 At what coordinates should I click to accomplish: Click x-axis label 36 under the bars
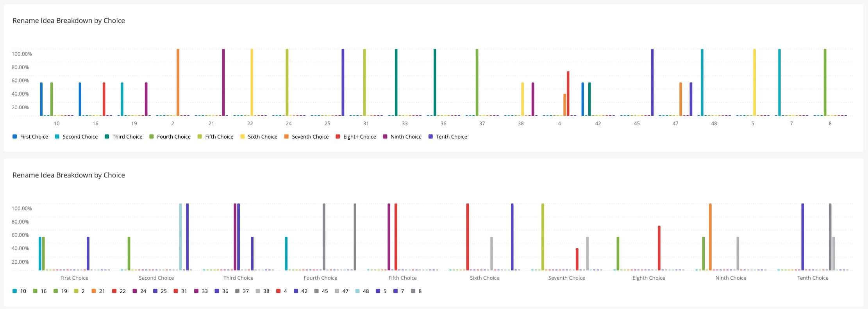pyautogui.click(x=443, y=123)
